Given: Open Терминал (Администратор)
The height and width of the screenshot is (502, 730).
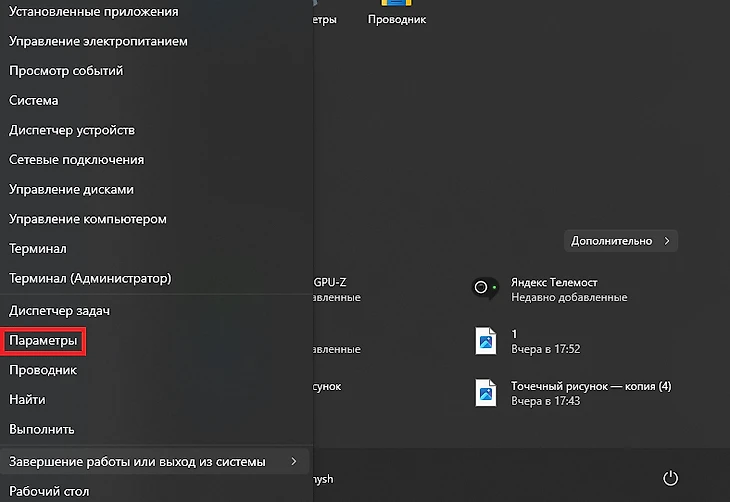Looking at the screenshot, I should 90,278.
